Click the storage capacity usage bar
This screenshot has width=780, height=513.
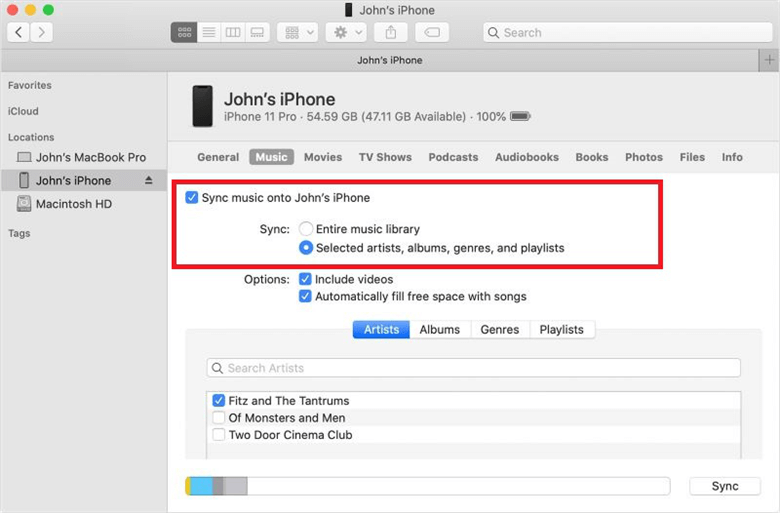tap(427, 487)
